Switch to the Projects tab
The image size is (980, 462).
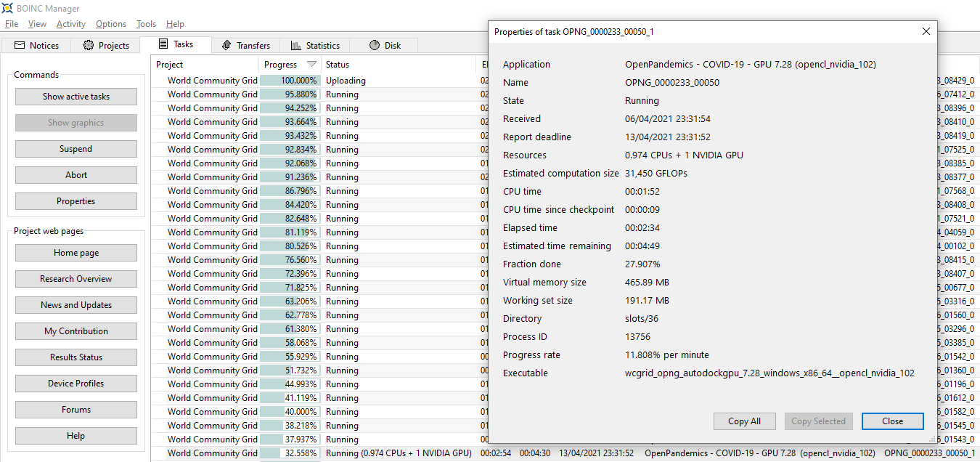(x=106, y=45)
